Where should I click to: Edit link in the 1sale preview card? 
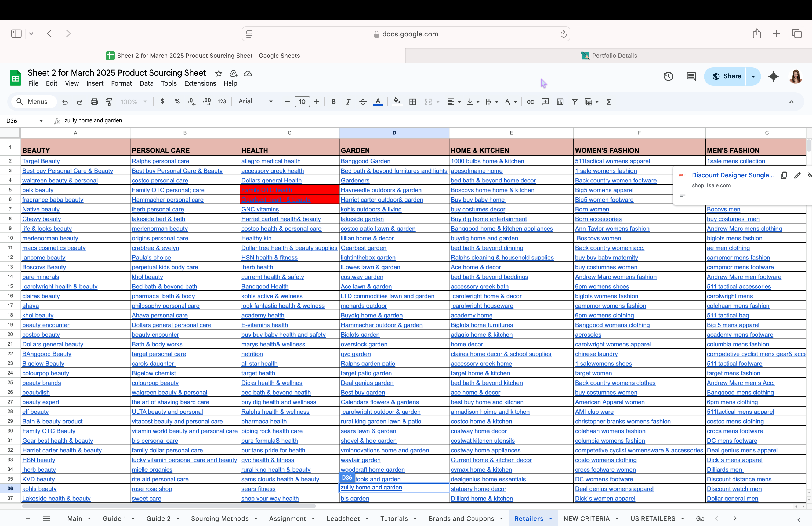tap(797, 175)
